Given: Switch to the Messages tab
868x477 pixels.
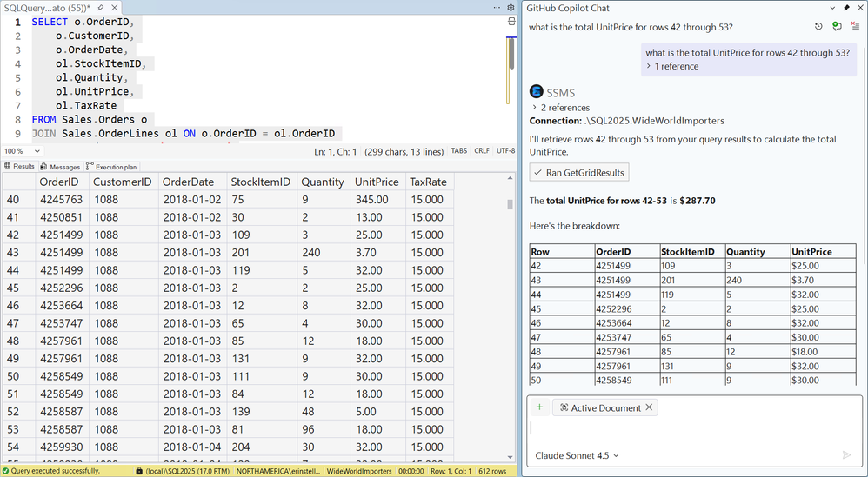Looking at the screenshot, I should click(60, 166).
